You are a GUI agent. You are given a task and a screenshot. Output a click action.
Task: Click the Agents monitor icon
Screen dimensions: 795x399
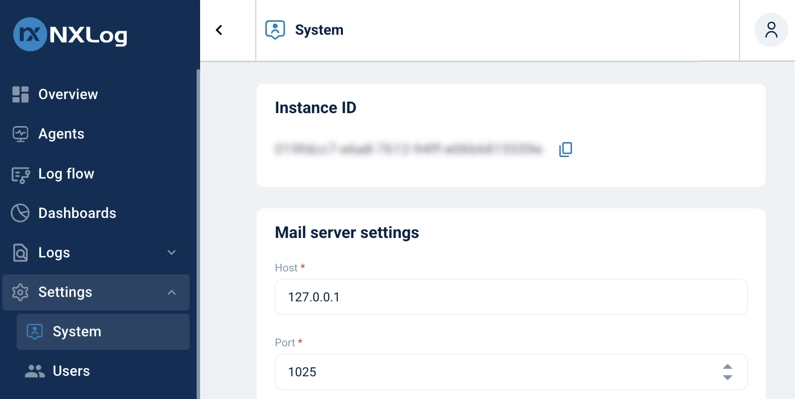(20, 134)
